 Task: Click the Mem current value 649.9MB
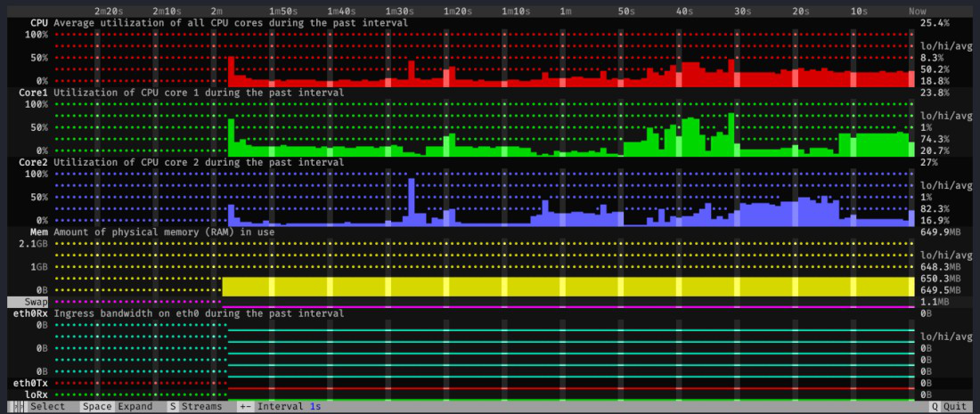pyautogui.click(x=942, y=232)
